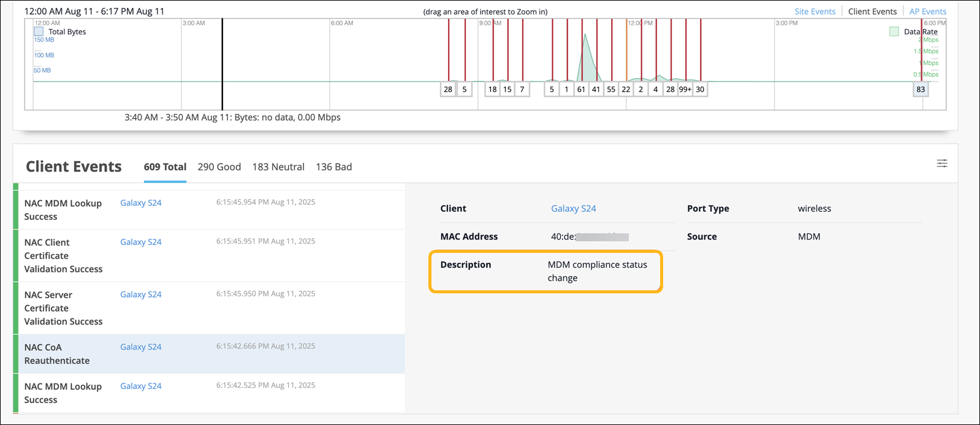This screenshot has height=425, width=980.
Task: Switch to the AP Events view
Action: coord(927,11)
